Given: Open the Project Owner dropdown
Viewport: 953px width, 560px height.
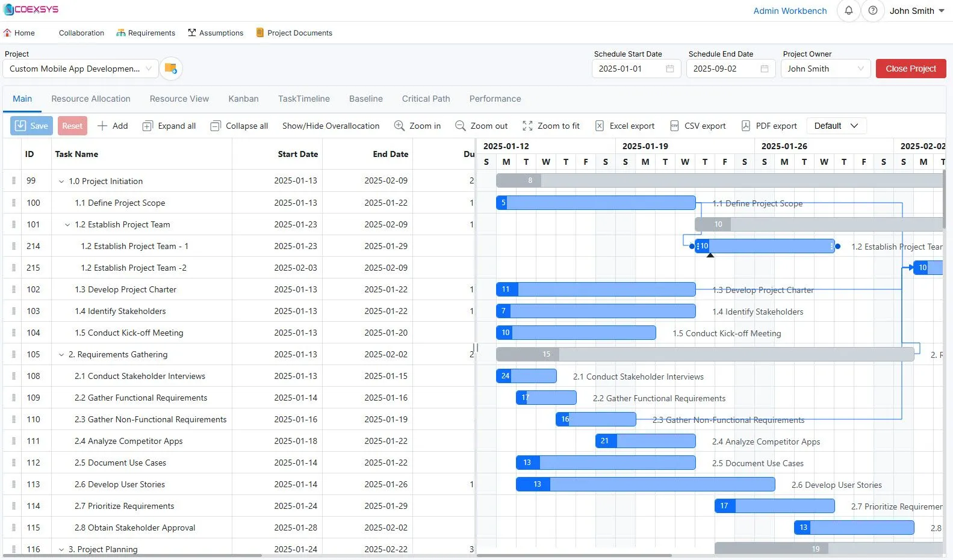Looking at the screenshot, I should pyautogui.click(x=825, y=69).
